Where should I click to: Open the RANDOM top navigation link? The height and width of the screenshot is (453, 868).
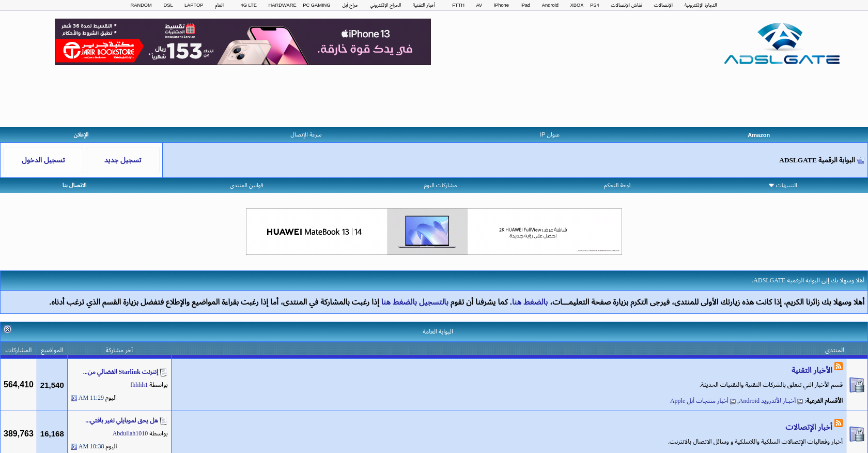click(141, 5)
